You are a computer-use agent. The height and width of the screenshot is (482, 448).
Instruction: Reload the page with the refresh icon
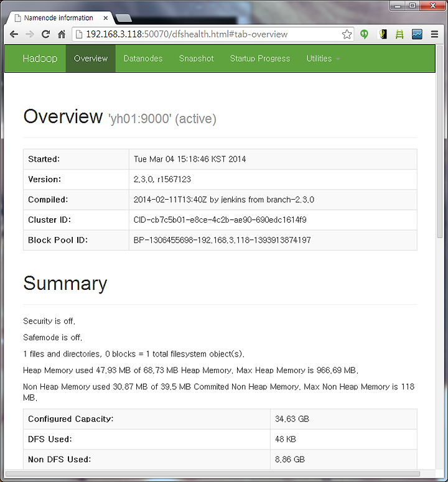point(46,34)
